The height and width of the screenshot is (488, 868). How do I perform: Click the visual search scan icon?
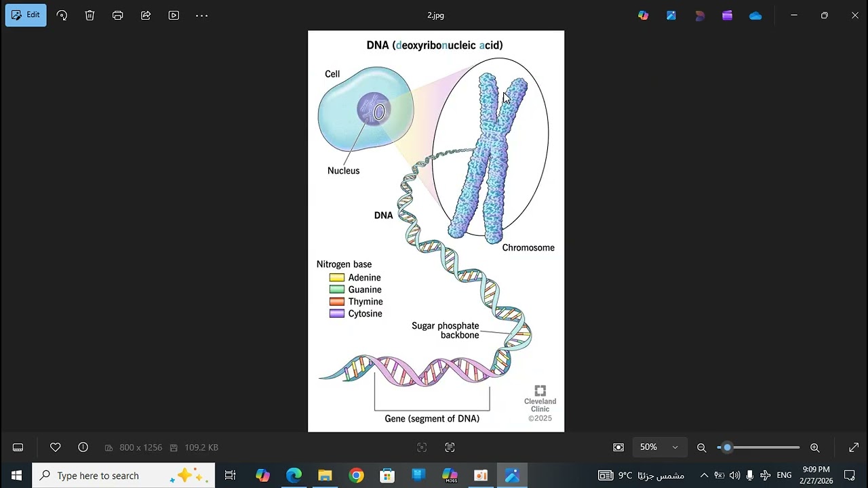pos(422,447)
